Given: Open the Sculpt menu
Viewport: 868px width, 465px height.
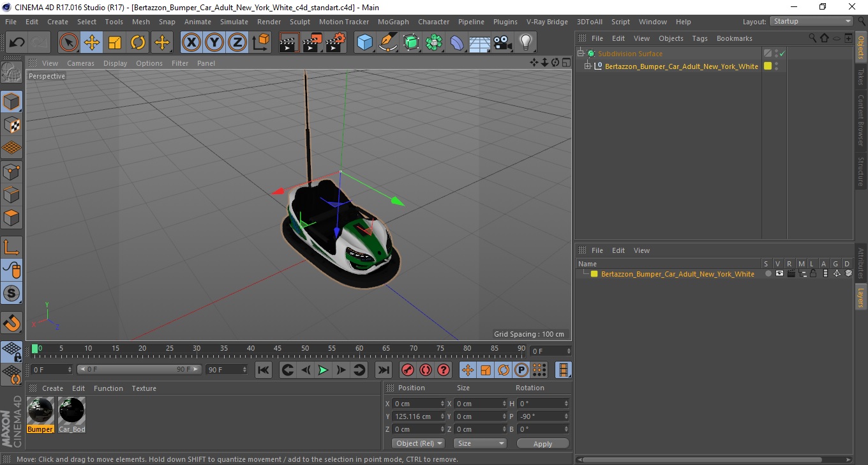Looking at the screenshot, I should click(x=299, y=22).
